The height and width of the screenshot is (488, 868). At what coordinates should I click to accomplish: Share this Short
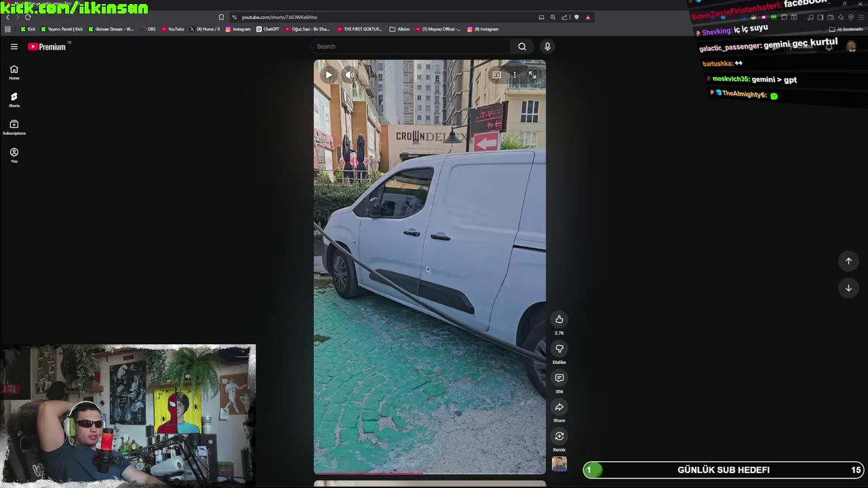point(559,407)
